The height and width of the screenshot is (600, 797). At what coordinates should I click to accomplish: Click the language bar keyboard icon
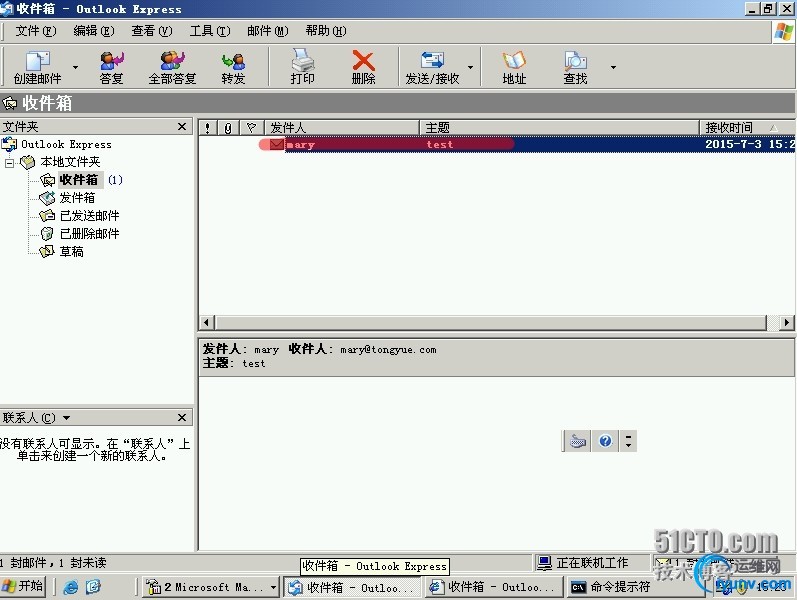(x=578, y=441)
